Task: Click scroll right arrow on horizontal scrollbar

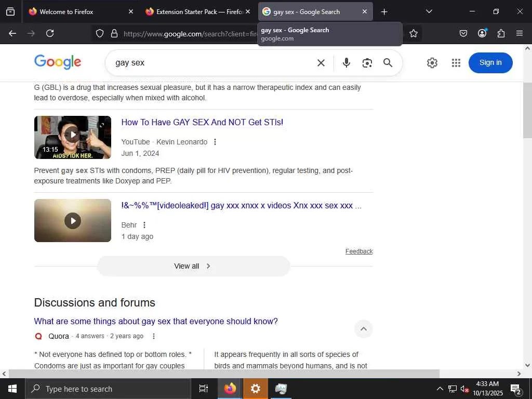Action: click(x=519, y=374)
